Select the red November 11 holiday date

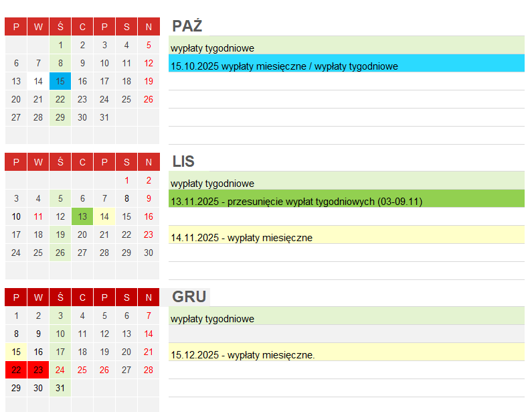(x=38, y=216)
